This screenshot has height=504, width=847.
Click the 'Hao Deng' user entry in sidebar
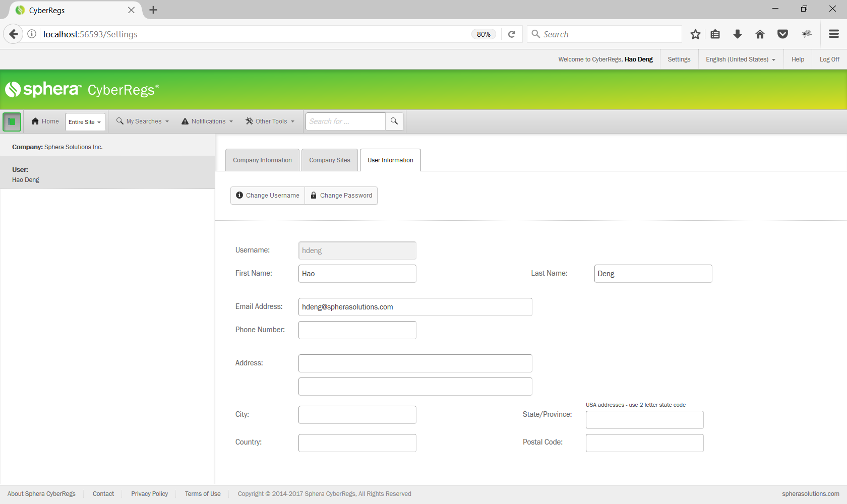click(x=25, y=180)
